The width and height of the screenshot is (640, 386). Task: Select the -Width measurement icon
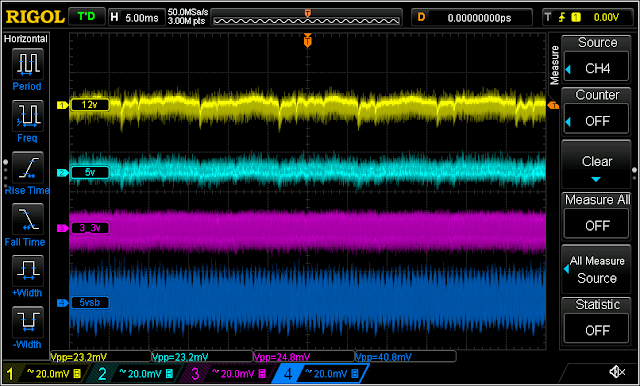27,322
